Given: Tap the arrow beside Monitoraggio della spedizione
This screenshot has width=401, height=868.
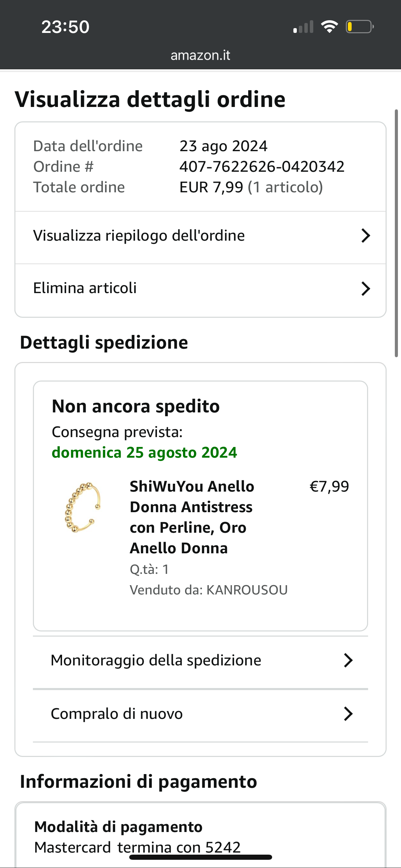Looking at the screenshot, I should tap(348, 660).
